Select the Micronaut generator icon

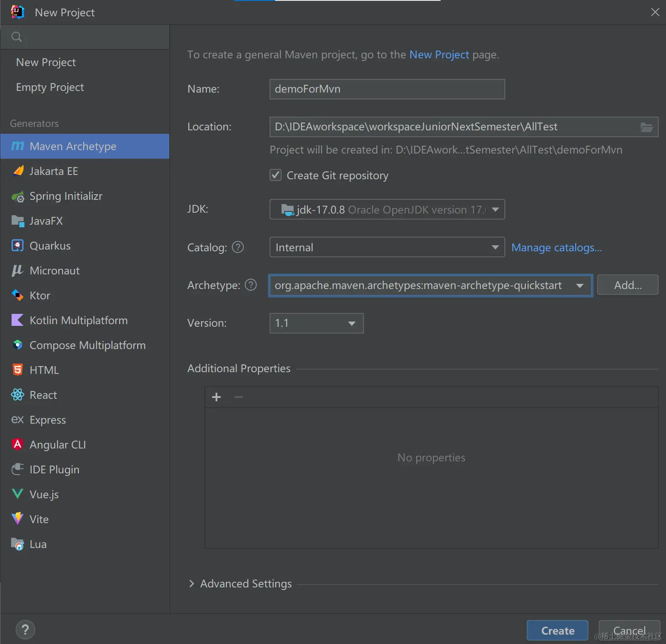click(x=18, y=271)
